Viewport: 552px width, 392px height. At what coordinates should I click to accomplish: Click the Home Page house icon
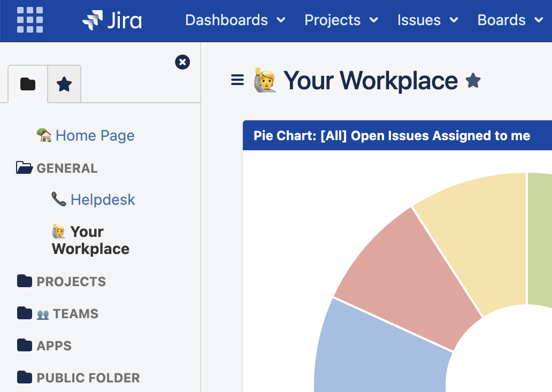[x=45, y=135]
